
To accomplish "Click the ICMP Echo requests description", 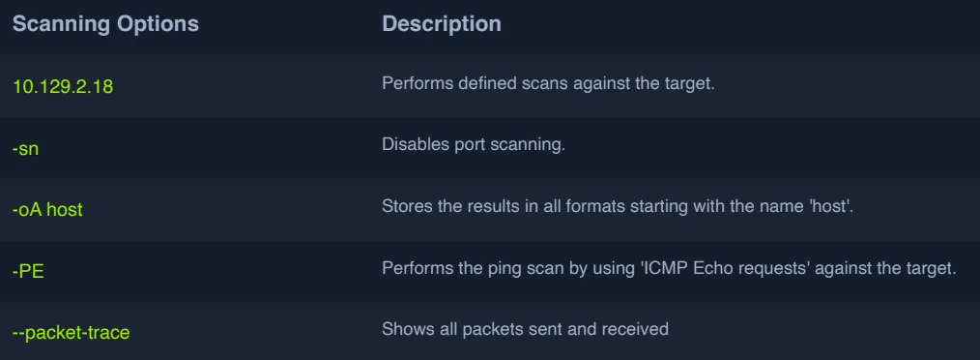I will pyautogui.click(x=670, y=267).
